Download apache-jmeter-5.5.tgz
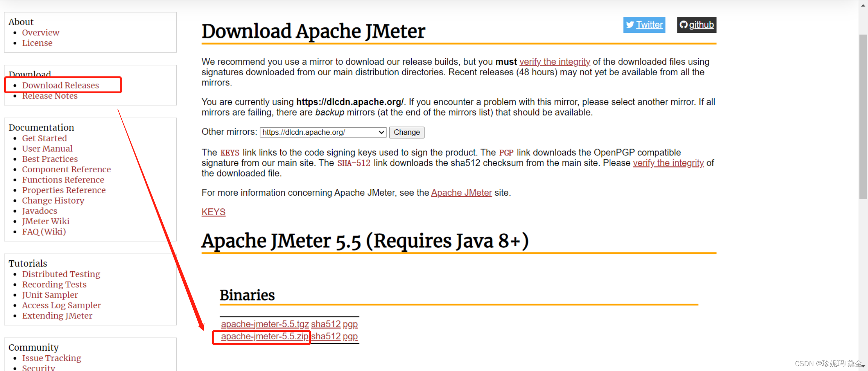Image resolution: width=868 pixels, height=371 pixels. pos(265,324)
